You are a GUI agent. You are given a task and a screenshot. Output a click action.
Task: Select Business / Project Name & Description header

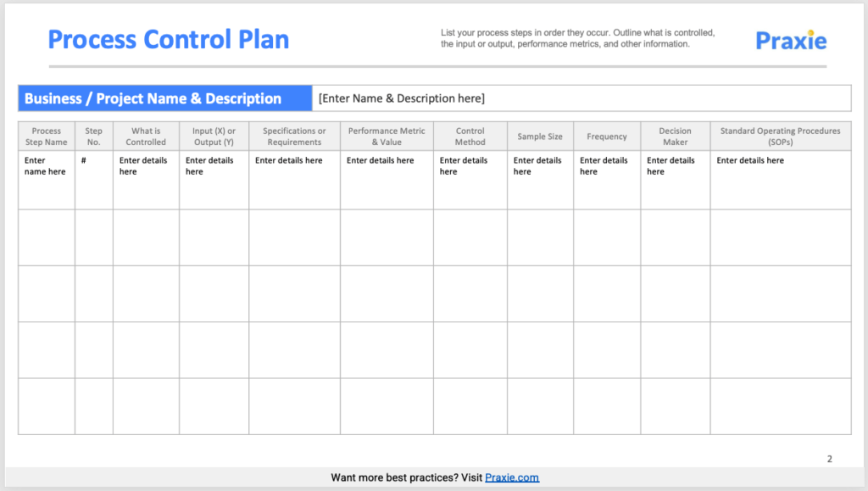(165, 98)
